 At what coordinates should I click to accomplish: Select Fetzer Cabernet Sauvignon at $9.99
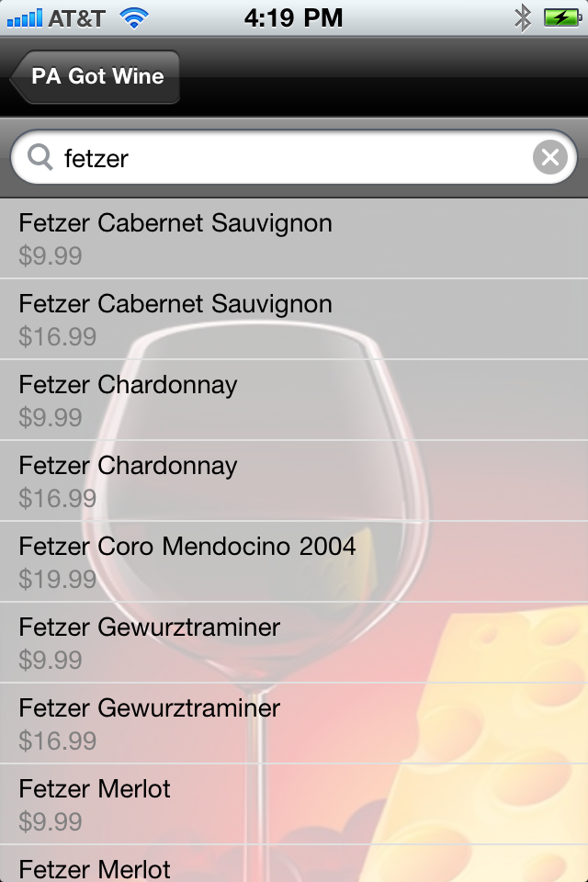click(294, 238)
